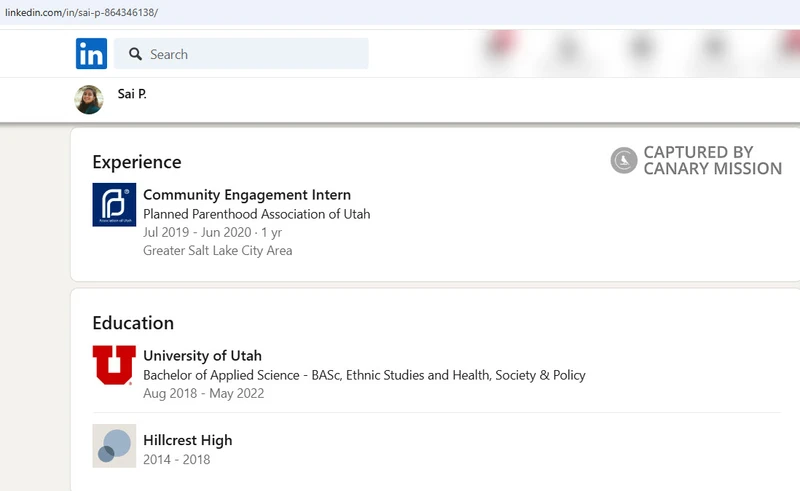800x491 pixels.
Task: Open the Sai P. profile photo
Action: (89, 100)
